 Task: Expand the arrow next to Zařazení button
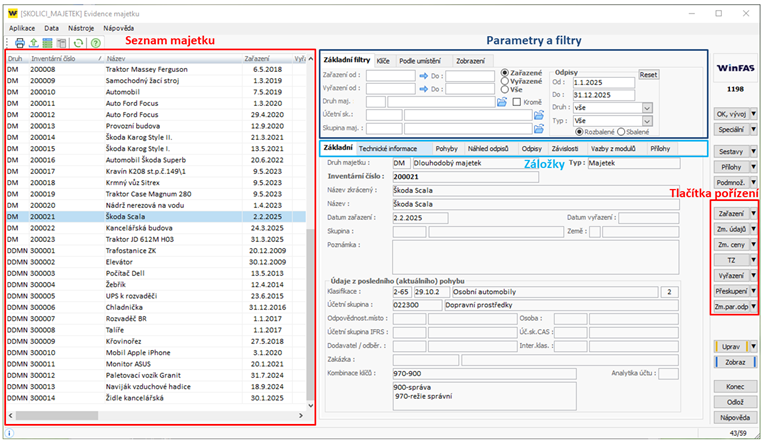(753, 213)
